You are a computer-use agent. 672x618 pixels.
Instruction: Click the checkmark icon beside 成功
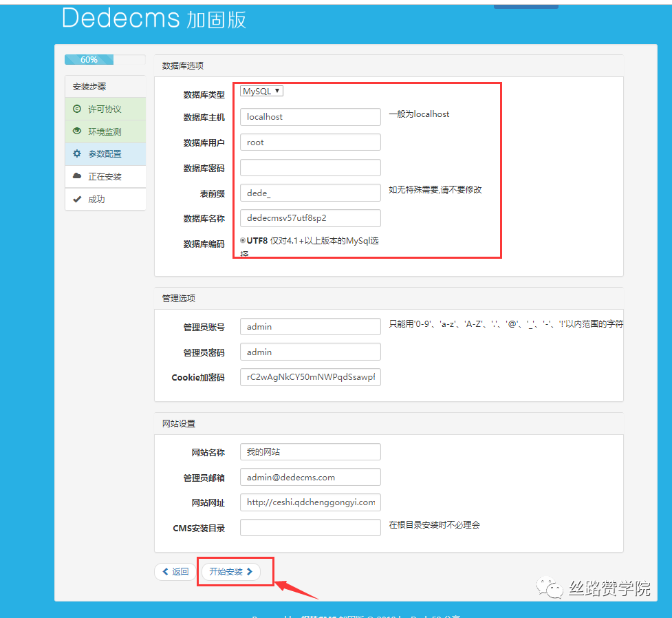(x=77, y=199)
